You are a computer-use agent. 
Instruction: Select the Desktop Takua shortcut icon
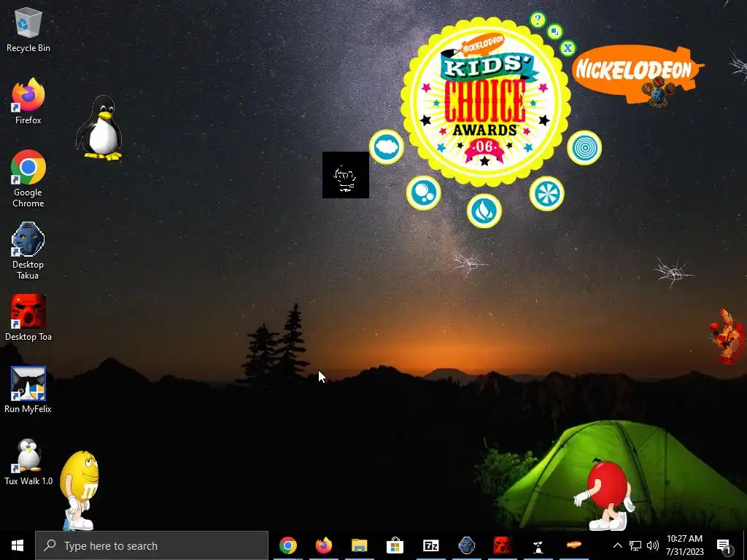28,251
